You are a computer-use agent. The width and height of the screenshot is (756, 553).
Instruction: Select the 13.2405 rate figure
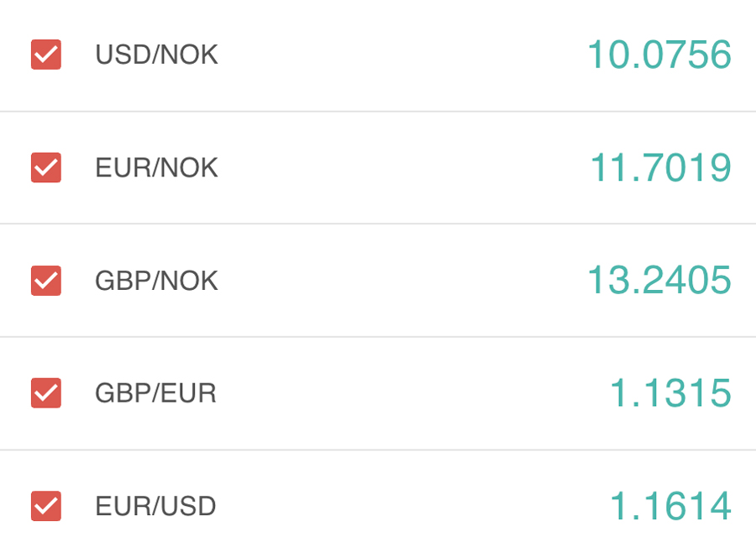coord(659,280)
